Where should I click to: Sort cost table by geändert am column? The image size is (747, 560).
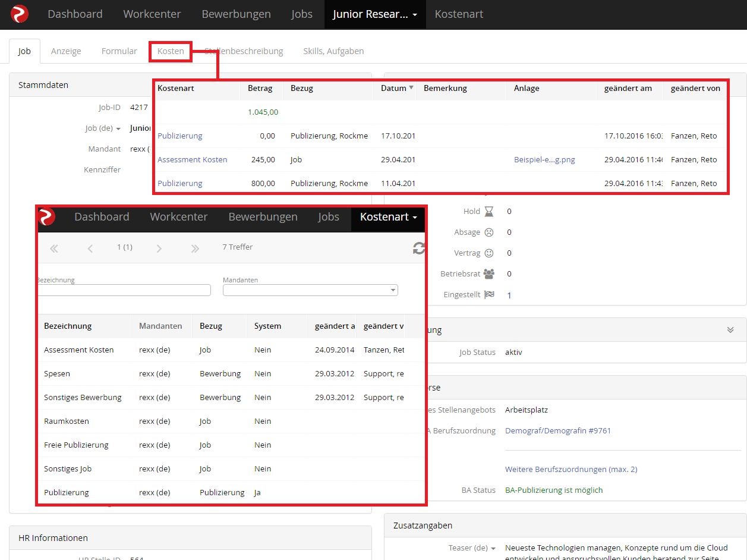(x=628, y=88)
